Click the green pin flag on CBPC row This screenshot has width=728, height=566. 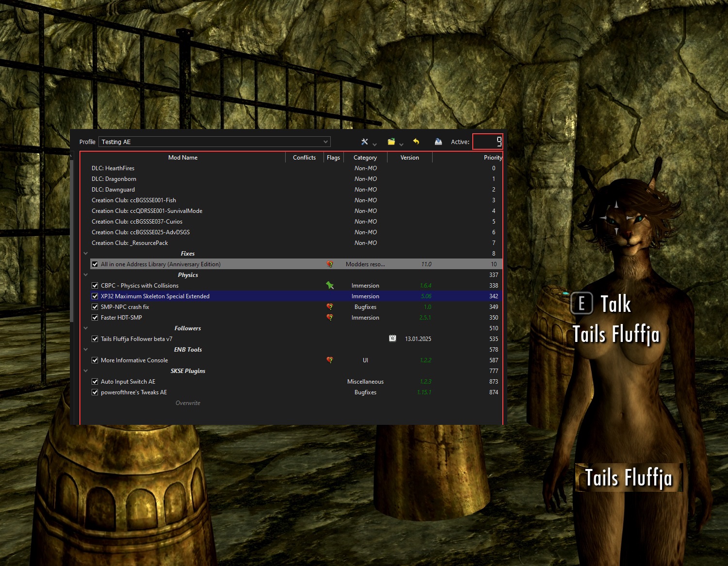click(x=330, y=286)
